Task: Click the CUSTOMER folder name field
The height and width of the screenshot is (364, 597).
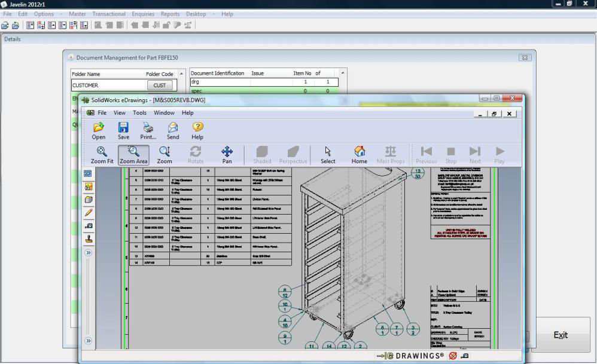Action: coord(109,85)
